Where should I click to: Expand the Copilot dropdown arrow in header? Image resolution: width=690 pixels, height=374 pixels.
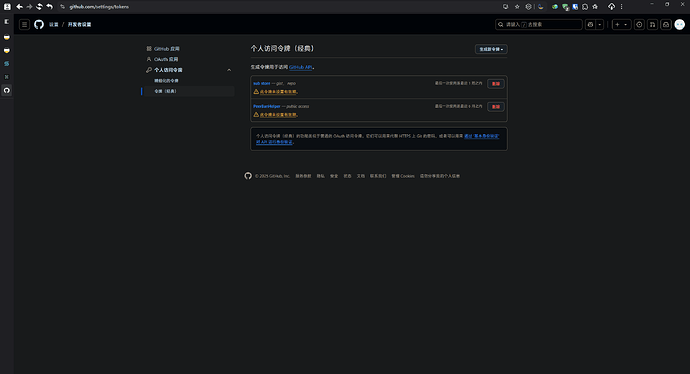[x=600, y=25]
